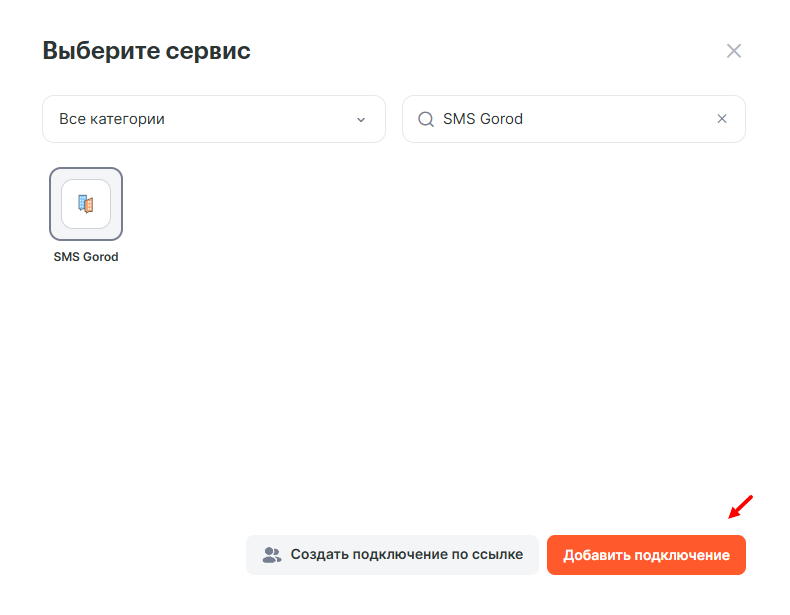Click the highlighted border of the selected service tile
This screenshot has height=615, width=790.
pos(52,204)
